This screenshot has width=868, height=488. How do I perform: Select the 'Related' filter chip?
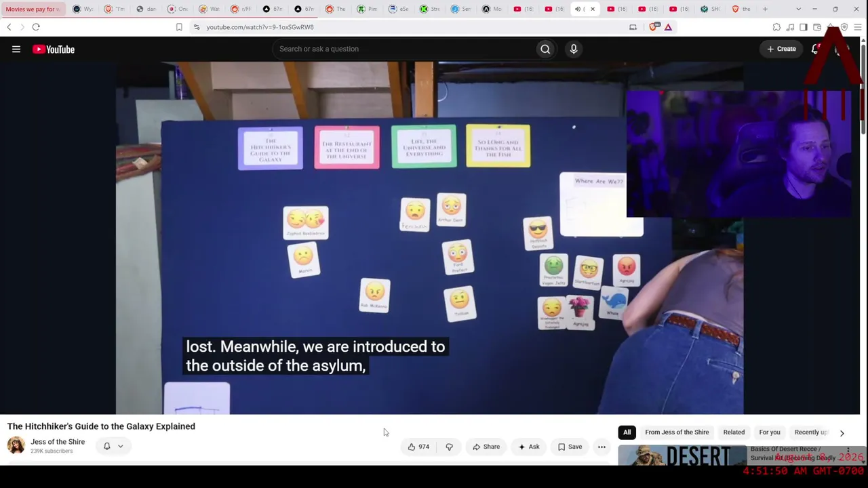pos(734,432)
